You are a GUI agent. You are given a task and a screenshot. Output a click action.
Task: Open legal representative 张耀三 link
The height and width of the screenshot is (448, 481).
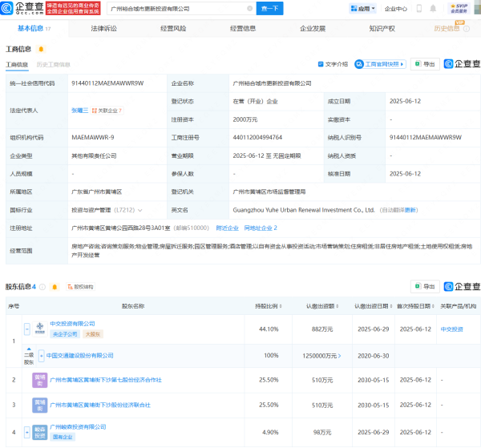(x=79, y=111)
